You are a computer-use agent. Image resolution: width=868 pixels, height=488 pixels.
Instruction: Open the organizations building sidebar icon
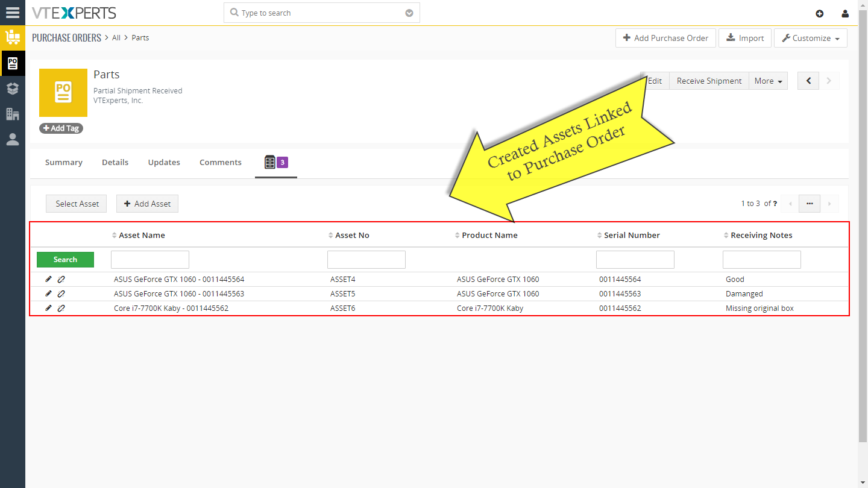coord(13,114)
